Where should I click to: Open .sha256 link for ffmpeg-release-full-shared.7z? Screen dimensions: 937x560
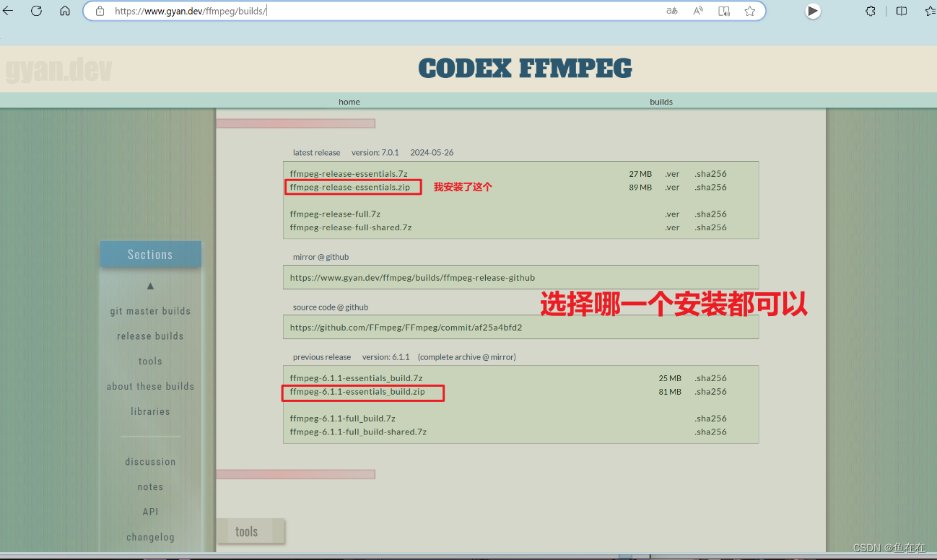pos(710,227)
